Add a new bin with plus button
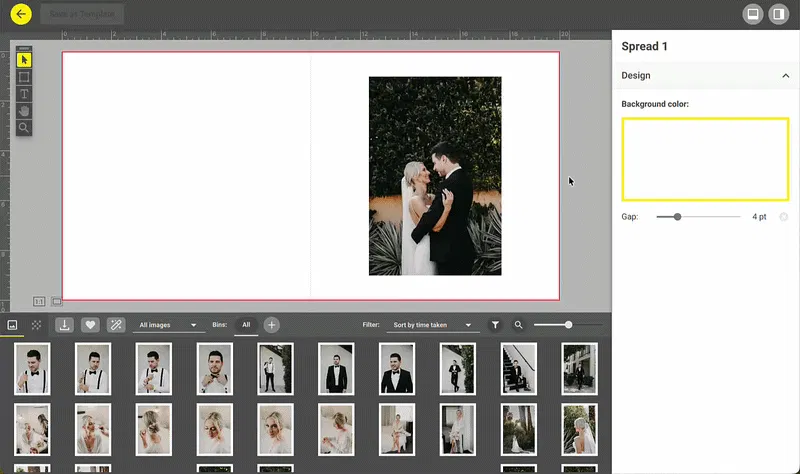The width and height of the screenshot is (800, 474). (271, 325)
